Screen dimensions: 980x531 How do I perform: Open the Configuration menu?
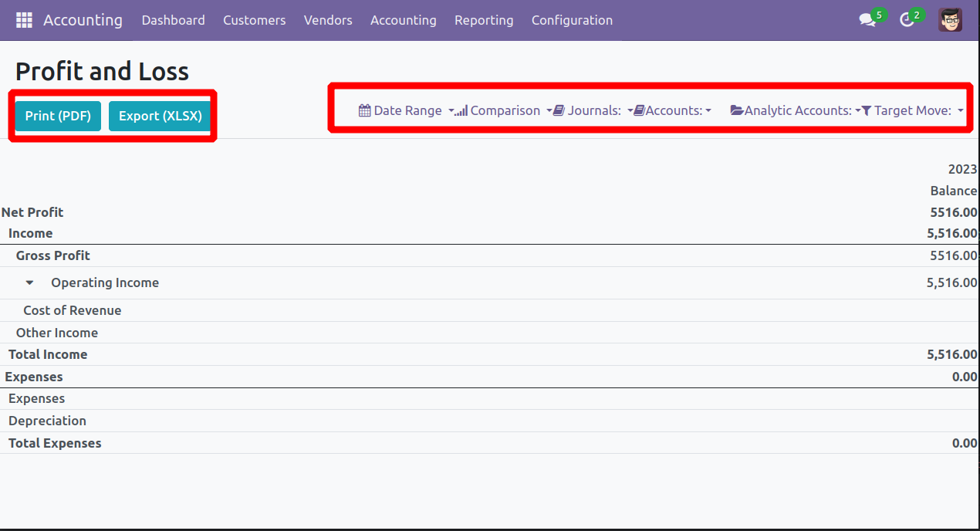(572, 20)
